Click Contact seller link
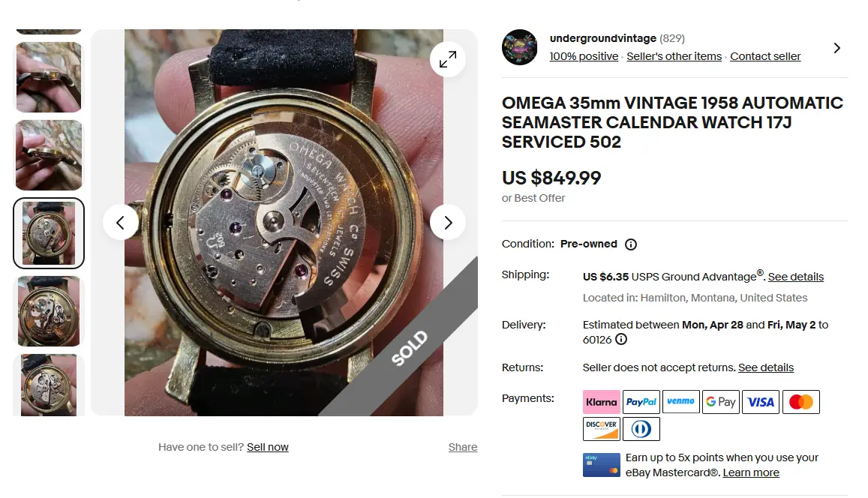Screen dimensions: 868x498 point(765,56)
